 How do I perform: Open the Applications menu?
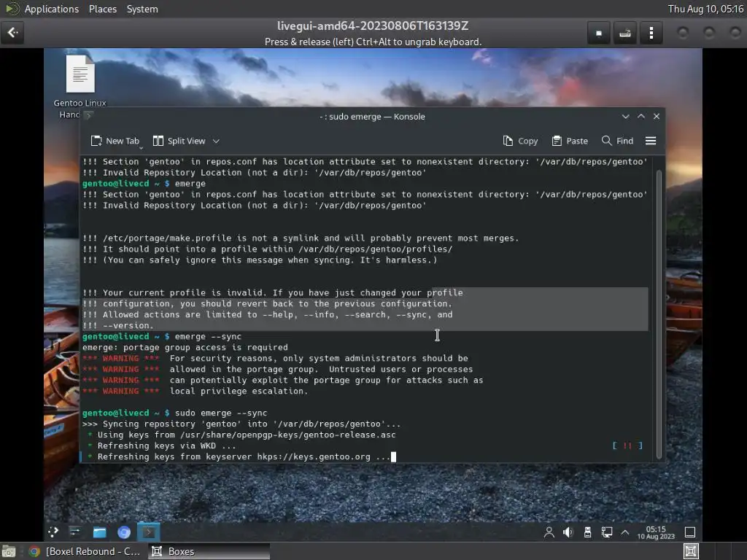point(52,9)
